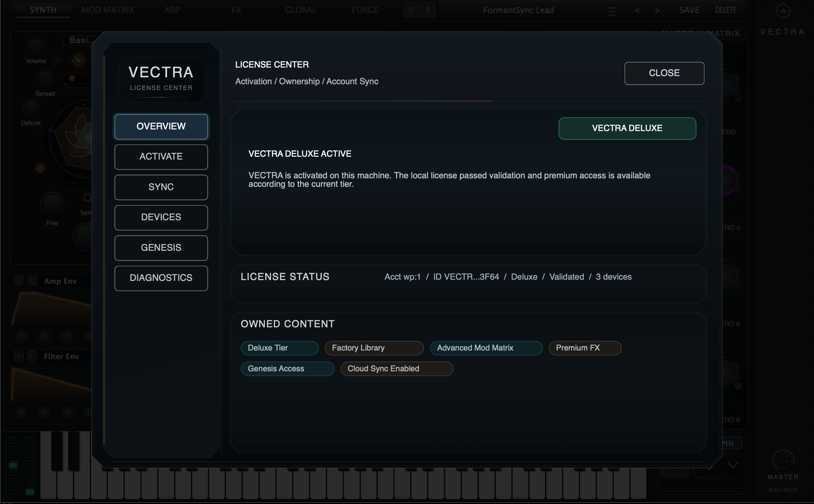Click the redo R button in top bar
This screenshot has height=504, width=814.
(428, 10)
